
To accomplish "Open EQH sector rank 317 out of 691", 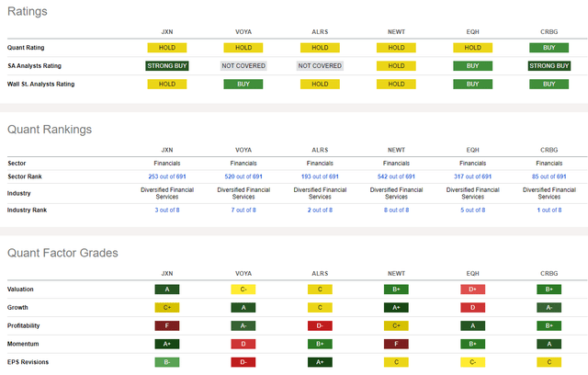I will click(x=472, y=176).
